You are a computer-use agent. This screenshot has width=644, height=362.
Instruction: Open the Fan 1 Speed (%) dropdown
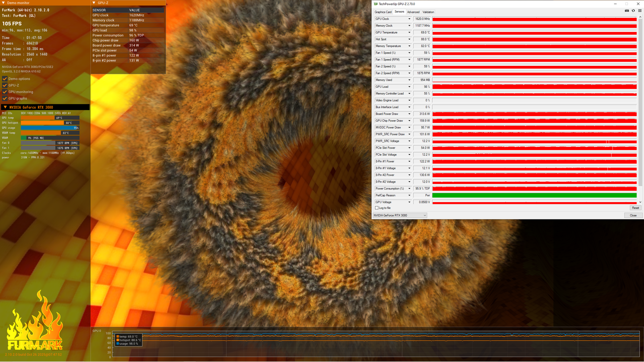409,53
